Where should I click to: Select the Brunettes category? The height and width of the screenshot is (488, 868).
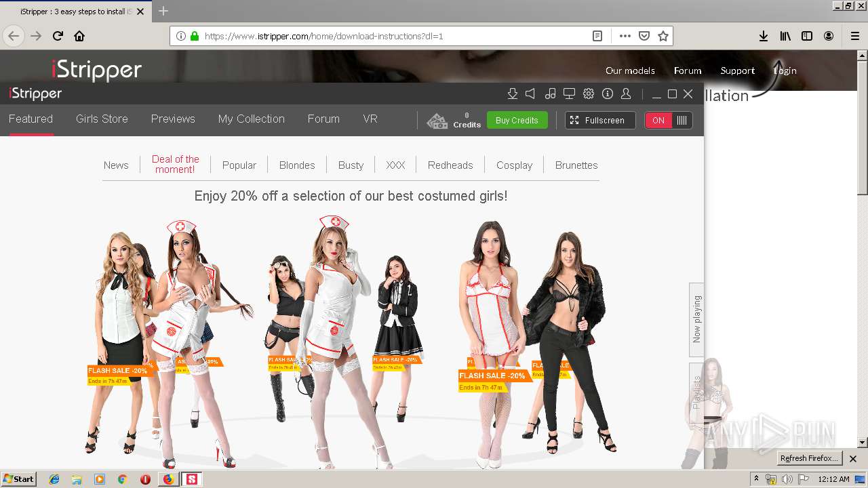coord(576,165)
